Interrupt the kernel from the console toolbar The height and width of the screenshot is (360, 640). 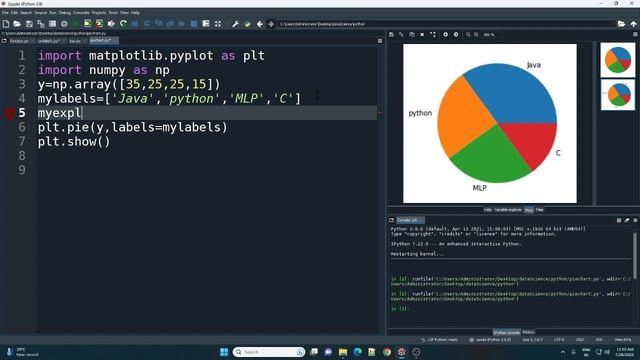click(619, 220)
